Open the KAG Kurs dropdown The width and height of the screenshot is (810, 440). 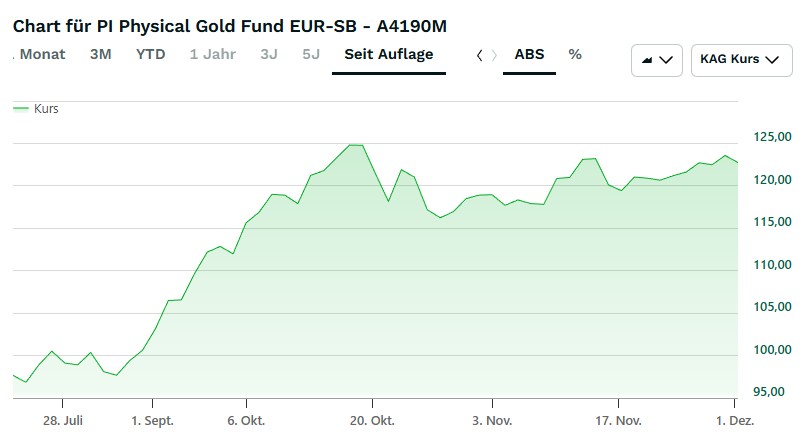[x=739, y=60]
